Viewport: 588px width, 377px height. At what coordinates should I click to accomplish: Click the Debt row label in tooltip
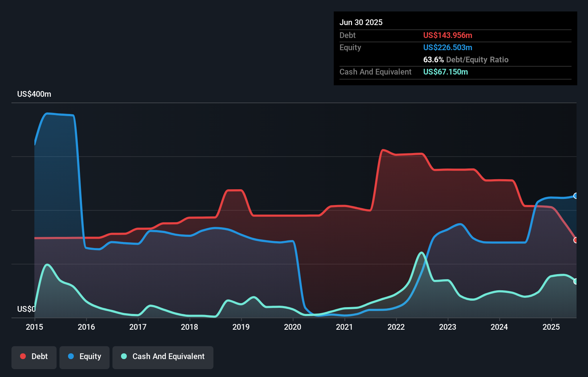347,35
